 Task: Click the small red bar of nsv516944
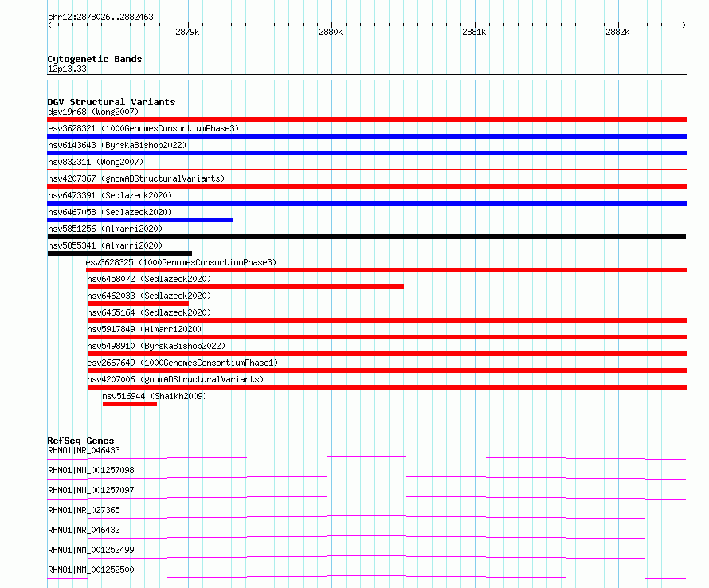coord(130,404)
